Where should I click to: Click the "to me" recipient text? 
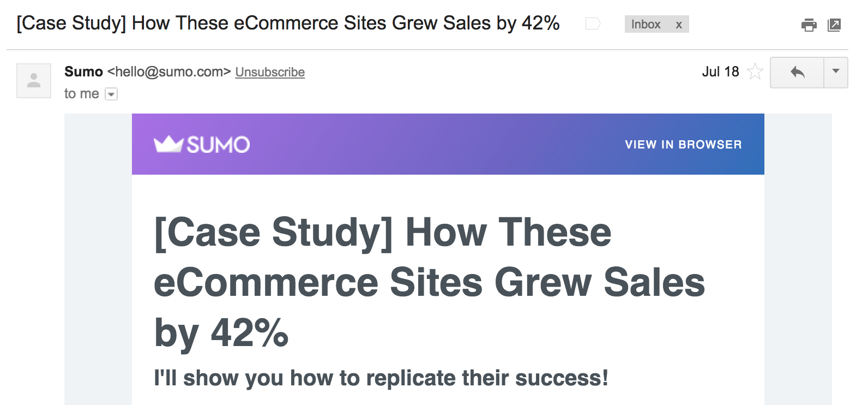81,94
